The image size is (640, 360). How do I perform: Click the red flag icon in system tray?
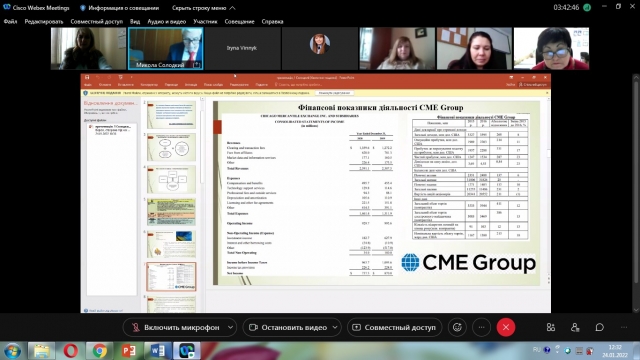click(590, 351)
